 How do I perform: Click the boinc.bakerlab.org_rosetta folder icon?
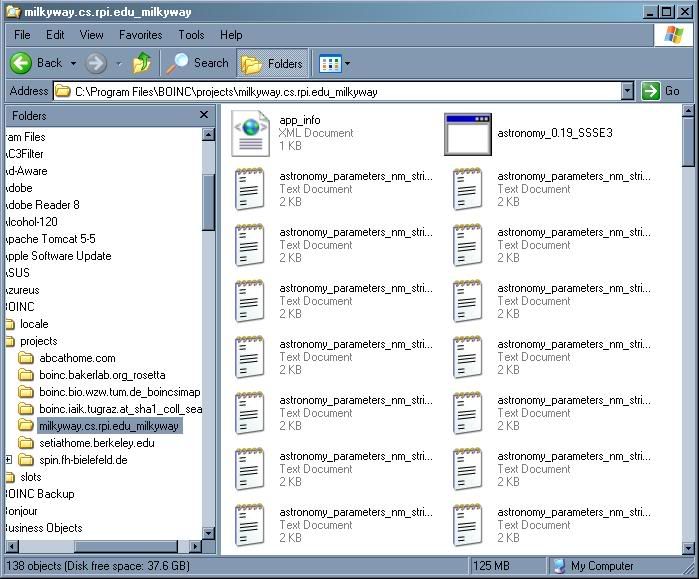point(26,375)
